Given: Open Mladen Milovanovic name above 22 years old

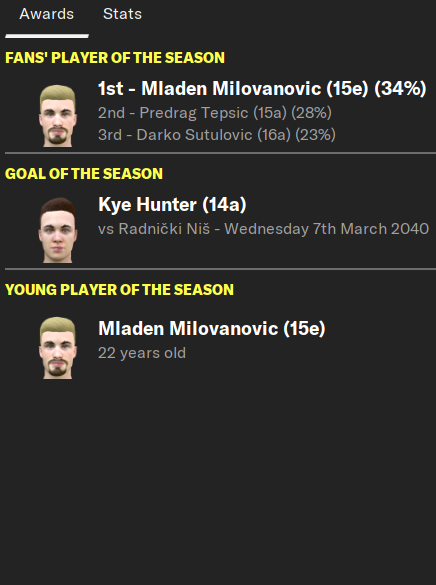Looking at the screenshot, I should [x=212, y=329].
